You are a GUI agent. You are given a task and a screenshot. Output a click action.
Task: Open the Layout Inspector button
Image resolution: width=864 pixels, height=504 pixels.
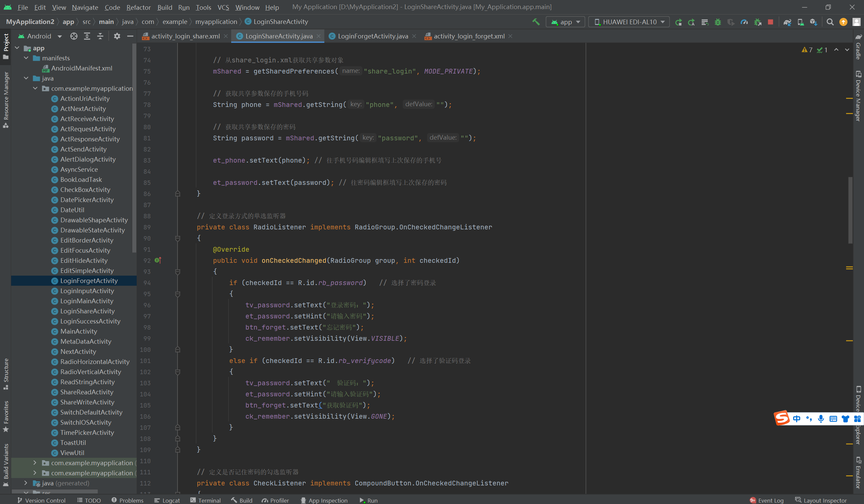pyautogui.click(x=821, y=500)
